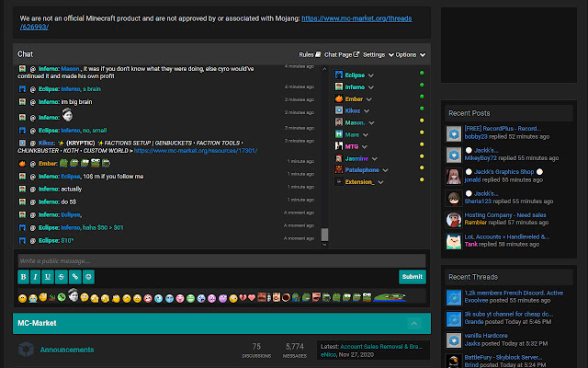Open Chat Page external link icon
The height and width of the screenshot is (368, 588).
pyautogui.click(x=356, y=54)
